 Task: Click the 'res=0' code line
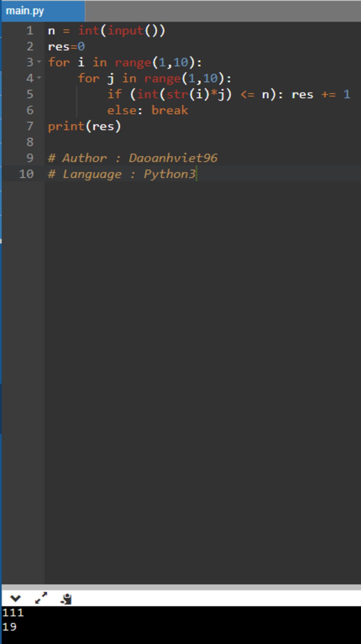point(66,47)
